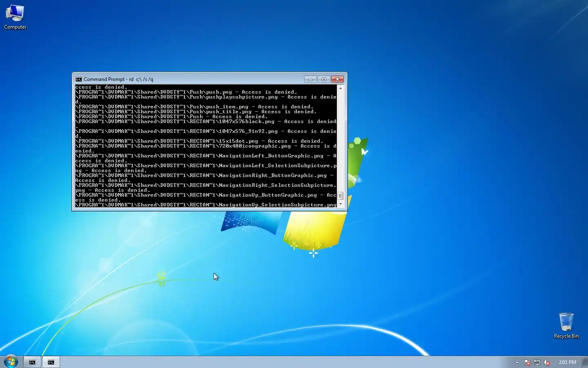
Task: Click the first Command Prompt taskbar button
Action: [32, 362]
